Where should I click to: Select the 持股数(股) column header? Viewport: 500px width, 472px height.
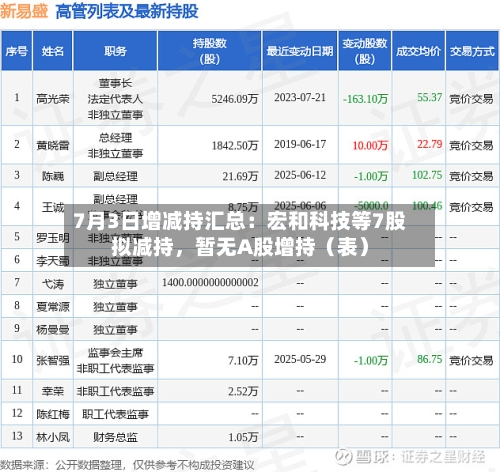point(210,51)
